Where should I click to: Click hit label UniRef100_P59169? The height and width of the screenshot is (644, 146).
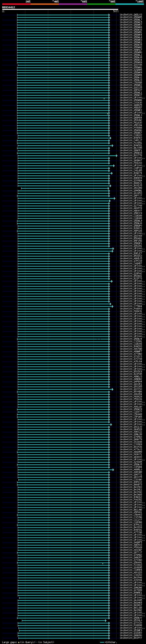(x=131, y=548)
